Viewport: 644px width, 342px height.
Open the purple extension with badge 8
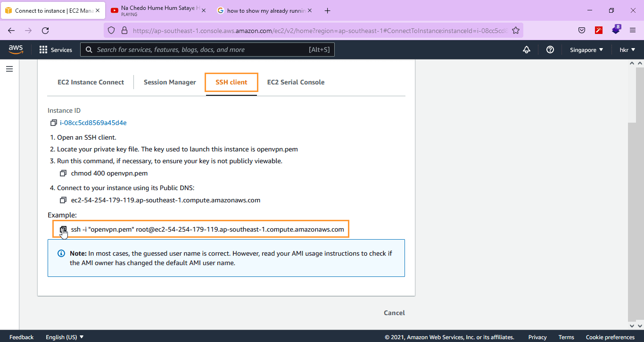[616, 30]
